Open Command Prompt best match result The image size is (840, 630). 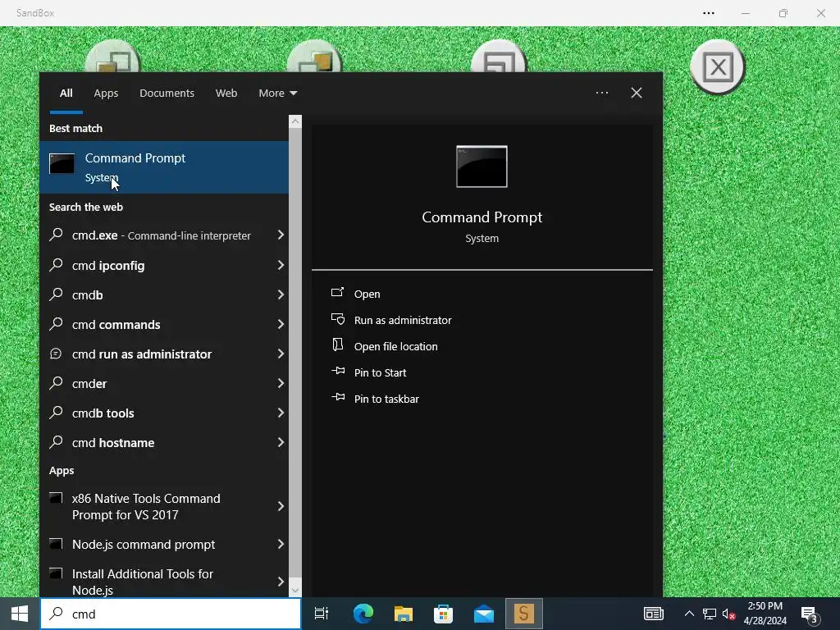(164, 167)
